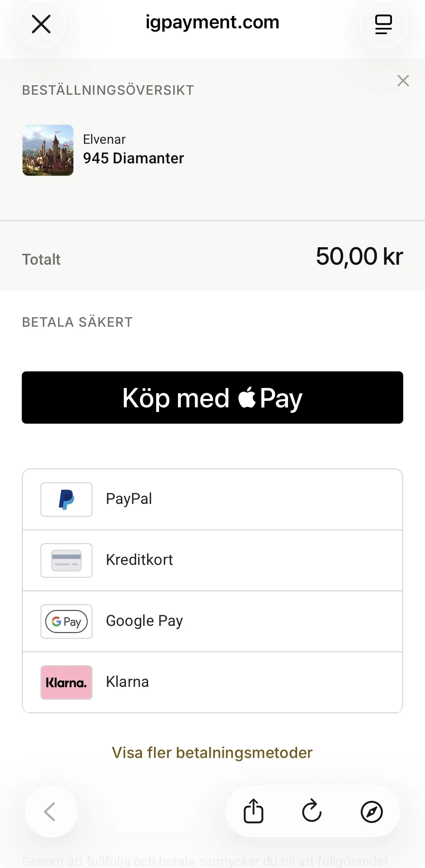Image resolution: width=425 pixels, height=868 pixels.
Task: Click the G Pay logo icon
Action: coord(66,622)
